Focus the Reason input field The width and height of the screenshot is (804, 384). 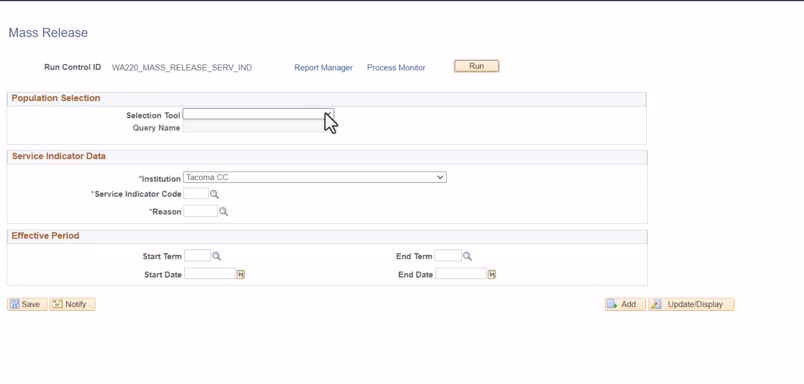pos(200,211)
